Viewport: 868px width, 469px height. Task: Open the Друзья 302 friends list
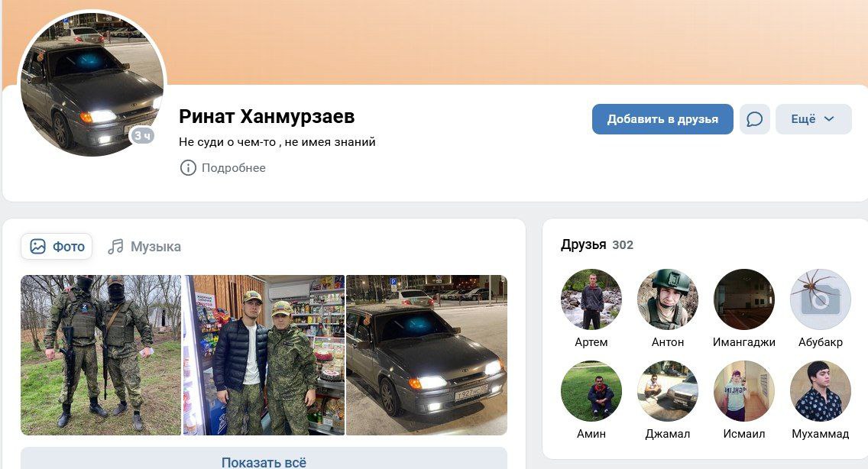(597, 244)
